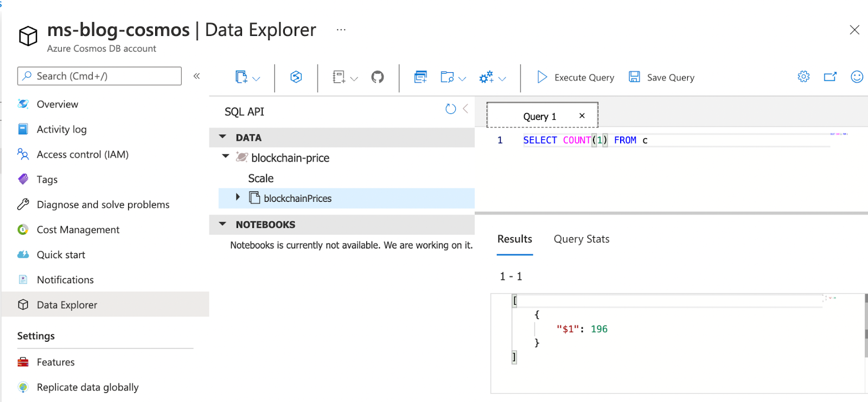The height and width of the screenshot is (402, 868).
Task: Close the Data Explorer blade
Action: click(x=854, y=30)
